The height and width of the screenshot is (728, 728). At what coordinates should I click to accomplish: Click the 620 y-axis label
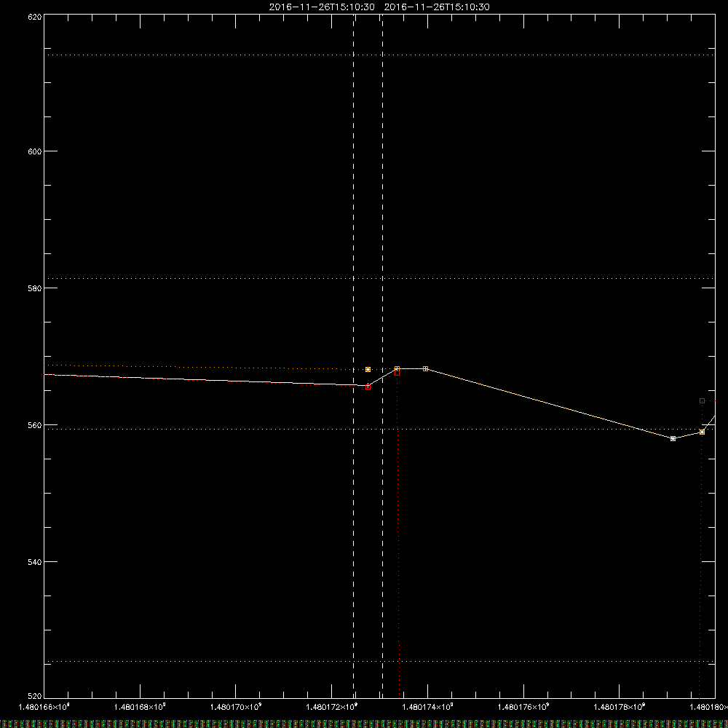35,17
